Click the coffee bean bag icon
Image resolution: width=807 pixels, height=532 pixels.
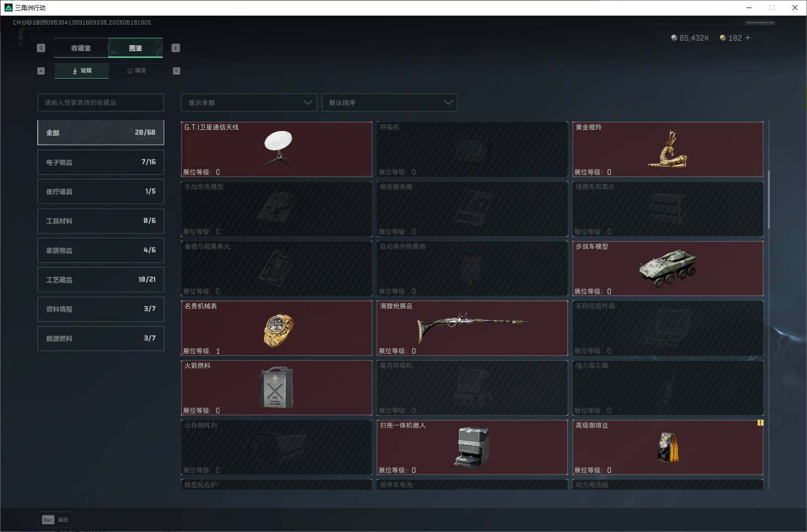668,447
